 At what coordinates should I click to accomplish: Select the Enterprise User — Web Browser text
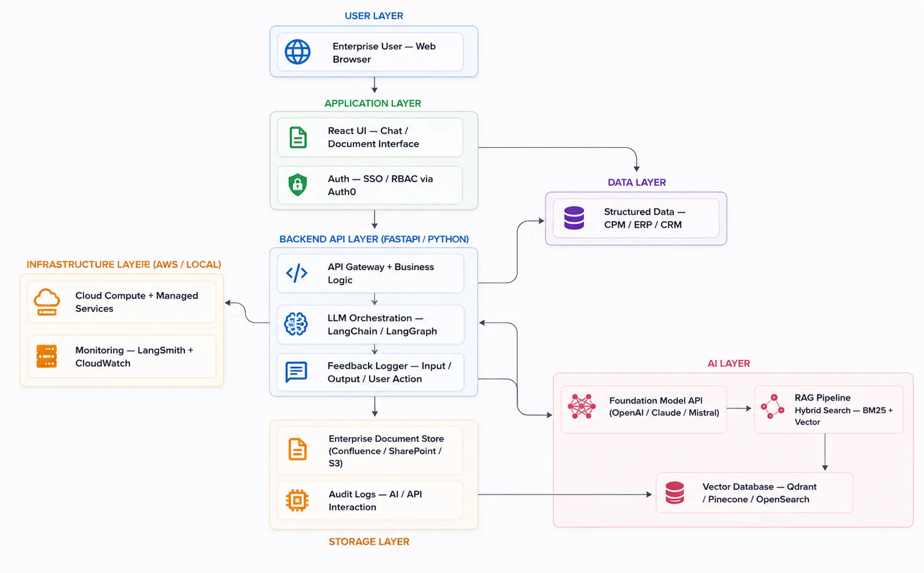tap(384, 53)
